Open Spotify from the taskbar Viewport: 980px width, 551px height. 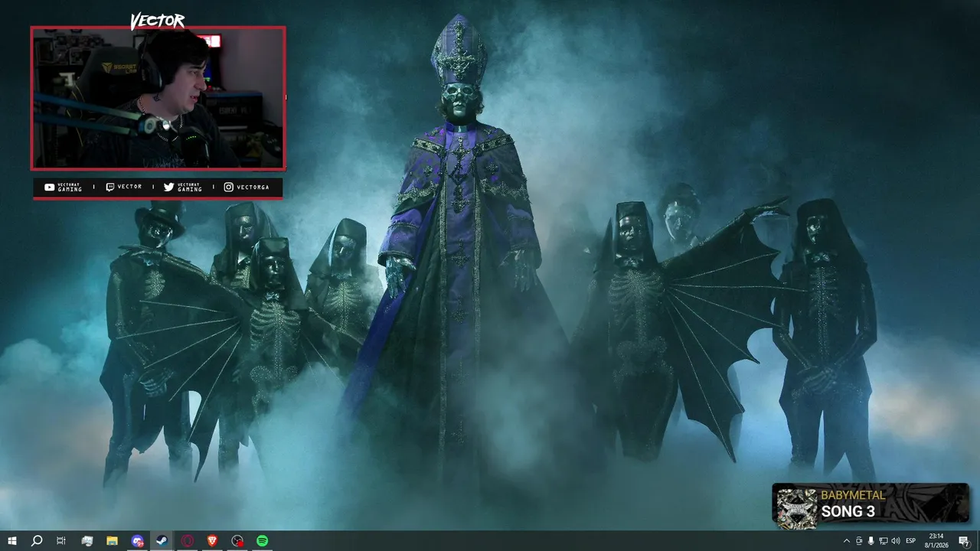point(263,541)
